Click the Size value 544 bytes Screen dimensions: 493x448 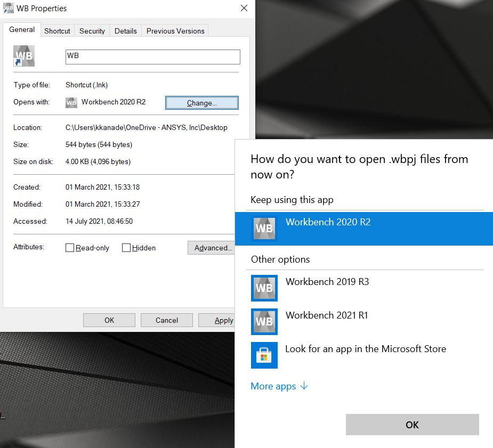pyautogui.click(x=99, y=144)
